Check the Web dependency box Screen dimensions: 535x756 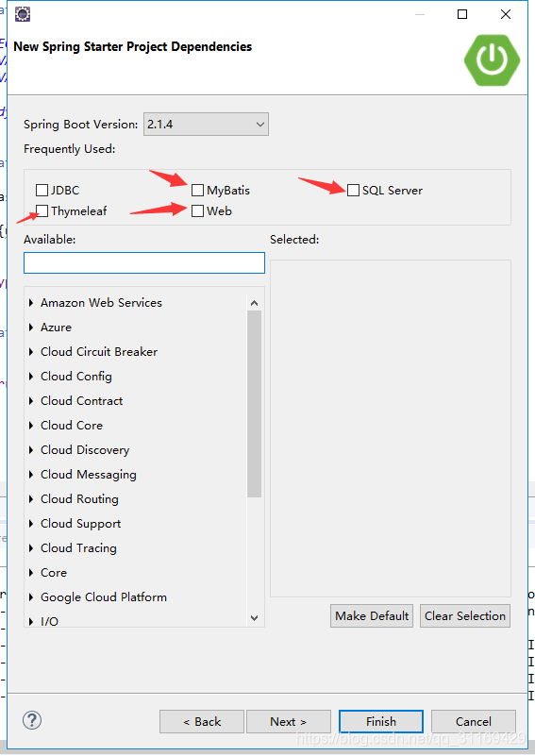(197, 210)
